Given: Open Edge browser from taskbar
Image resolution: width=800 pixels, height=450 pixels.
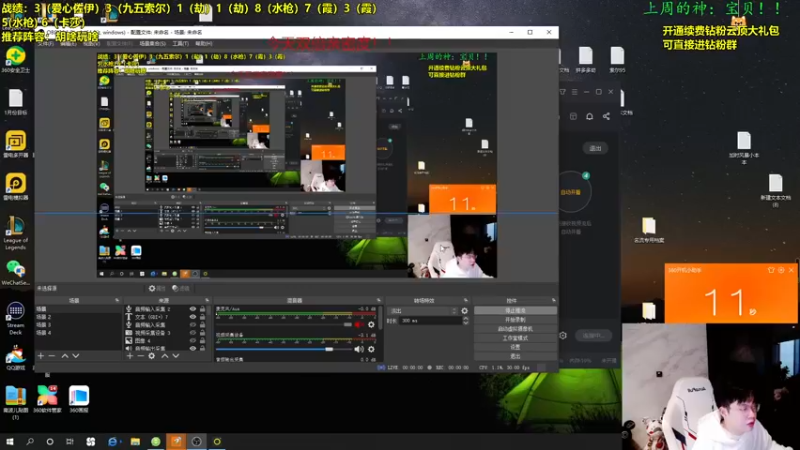Looking at the screenshot, I should (113, 441).
